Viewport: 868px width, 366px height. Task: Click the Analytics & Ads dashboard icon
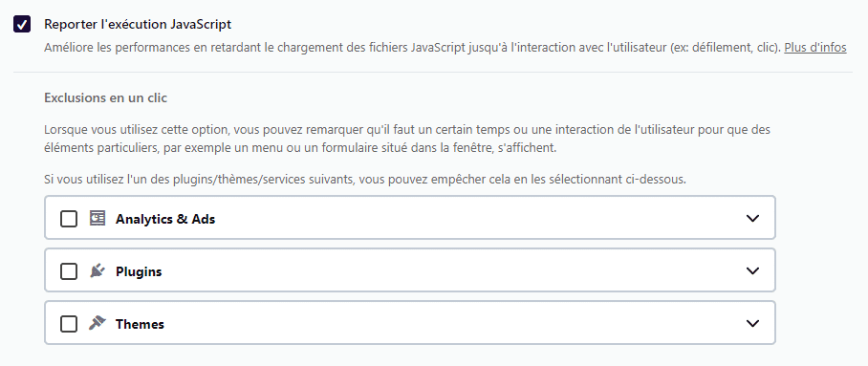tap(98, 218)
